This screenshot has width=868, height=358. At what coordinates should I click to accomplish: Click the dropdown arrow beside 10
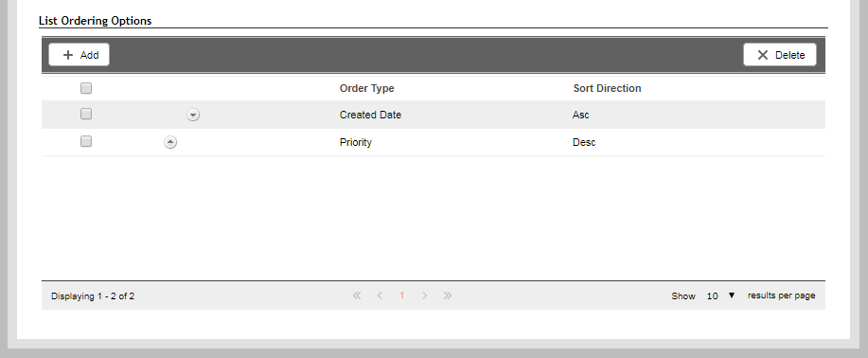click(732, 295)
